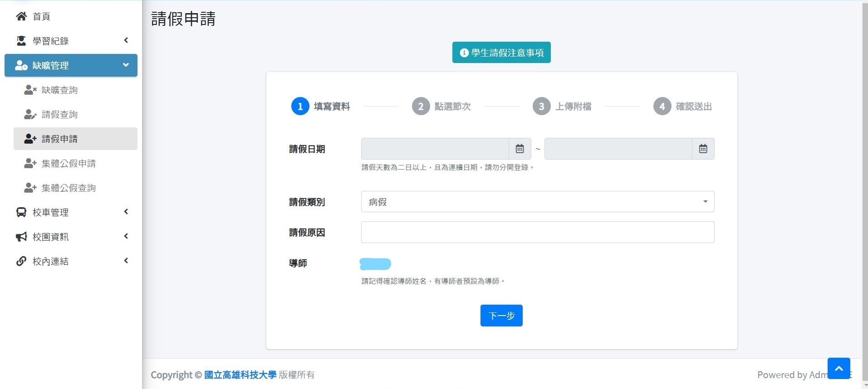The image size is (868, 389).
Task: Open the start date calendar picker icon
Action: tap(520, 149)
